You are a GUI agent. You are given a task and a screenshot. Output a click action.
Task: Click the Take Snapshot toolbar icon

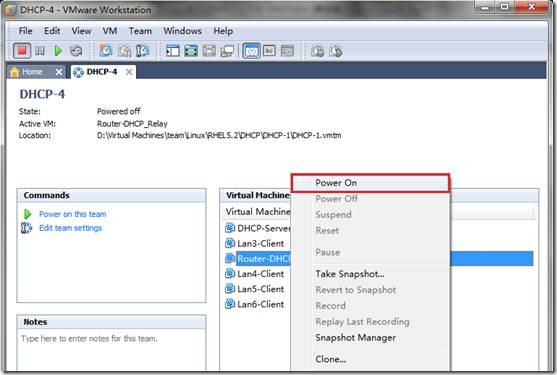coord(106,51)
